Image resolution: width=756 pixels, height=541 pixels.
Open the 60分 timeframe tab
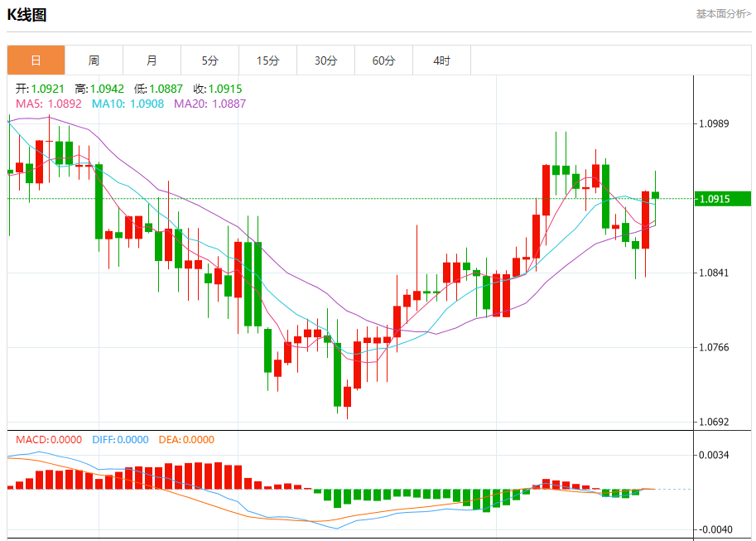pos(383,60)
